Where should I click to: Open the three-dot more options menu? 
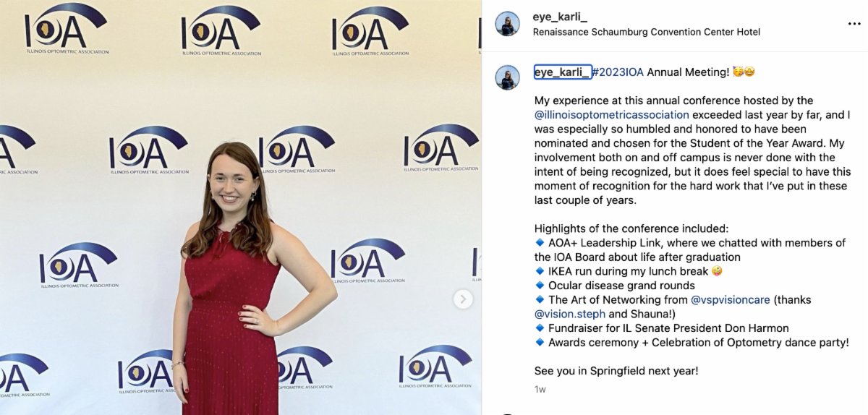(854, 24)
